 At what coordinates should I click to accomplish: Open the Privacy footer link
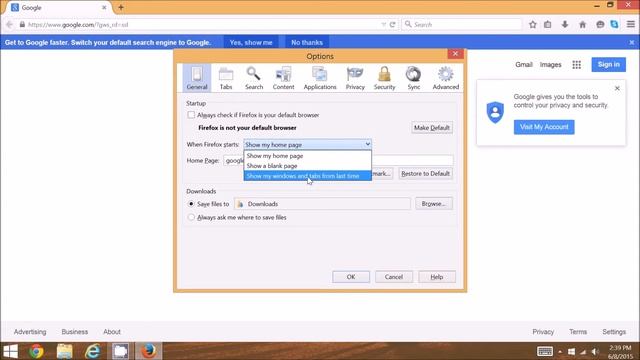pos(543,332)
